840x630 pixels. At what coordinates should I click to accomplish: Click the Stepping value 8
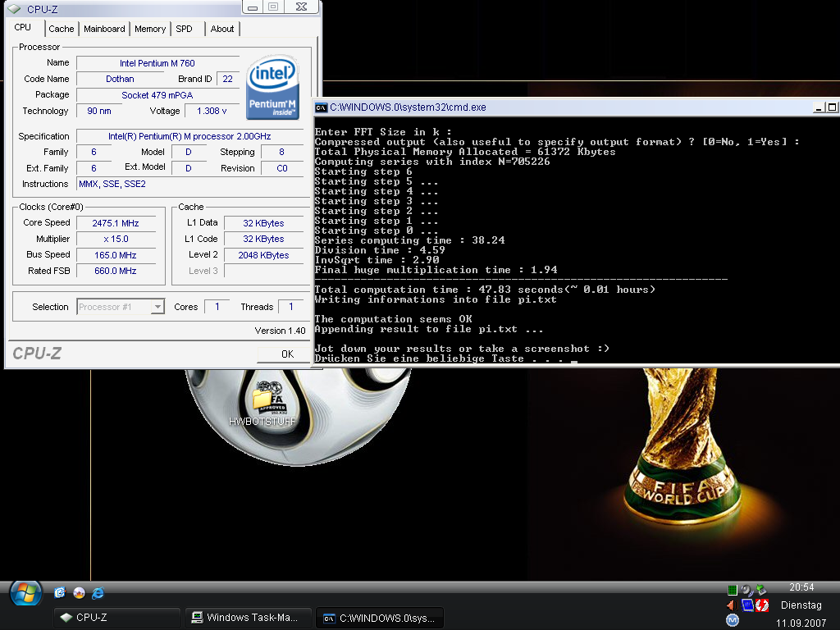tap(282, 152)
